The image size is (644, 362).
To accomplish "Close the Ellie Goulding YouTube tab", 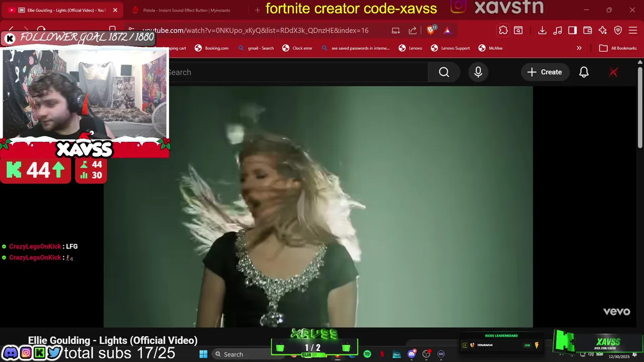I will tap(115, 10).
